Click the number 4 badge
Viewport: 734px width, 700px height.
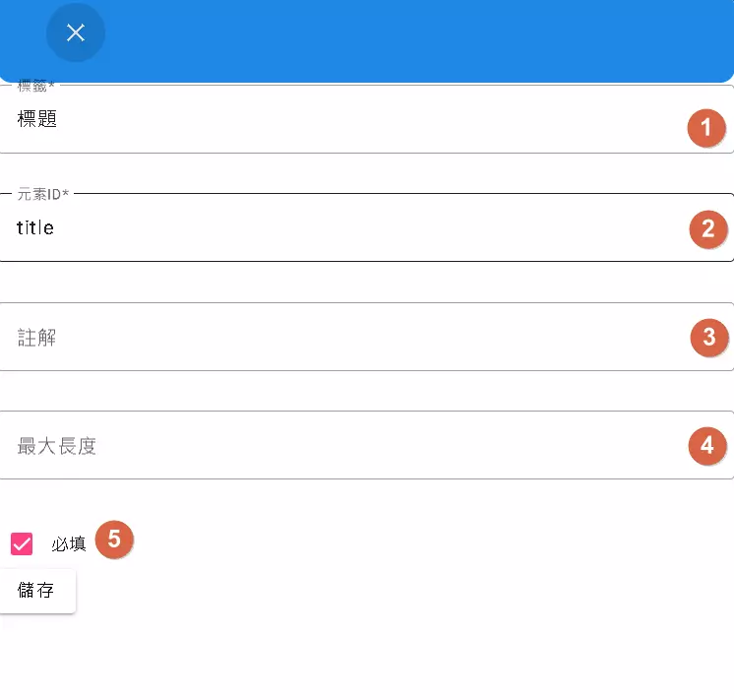(706, 446)
